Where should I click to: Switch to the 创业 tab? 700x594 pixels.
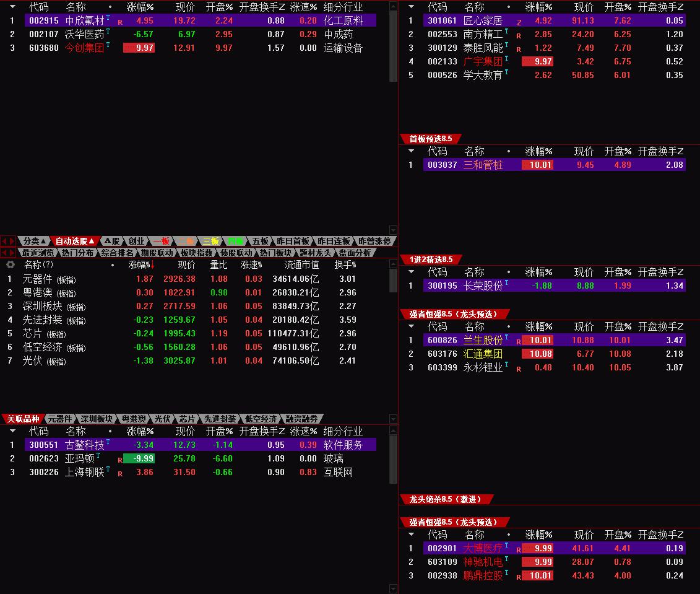point(136,241)
